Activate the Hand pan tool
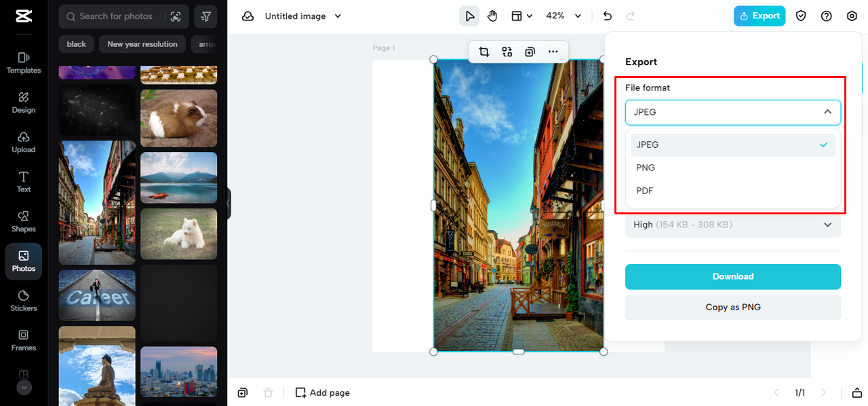868x406 pixels. click(x=492, y=16)
